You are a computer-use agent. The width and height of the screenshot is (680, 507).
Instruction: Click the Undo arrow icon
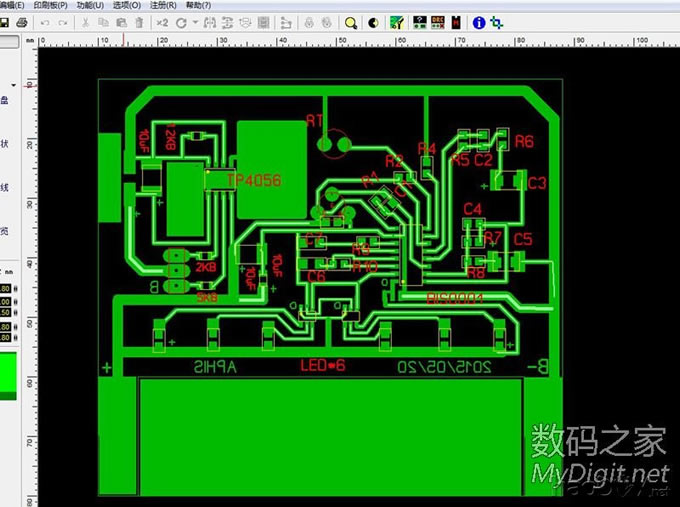(43, 22)
